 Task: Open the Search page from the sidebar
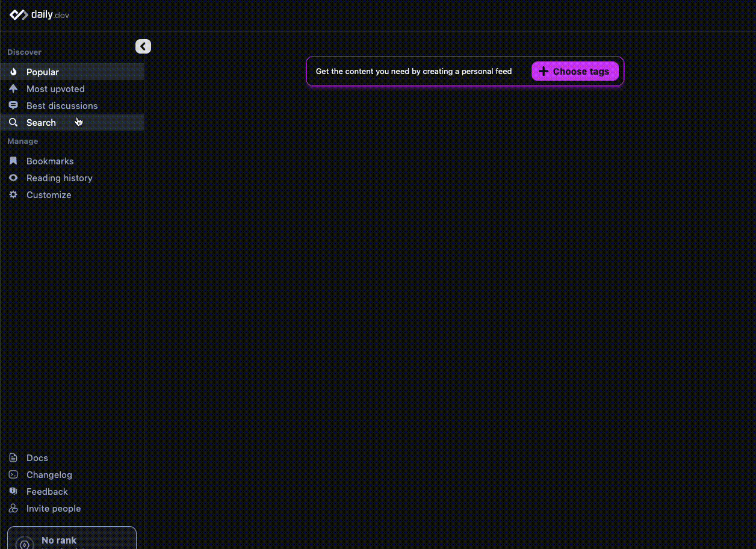click(x=72, y=122)
